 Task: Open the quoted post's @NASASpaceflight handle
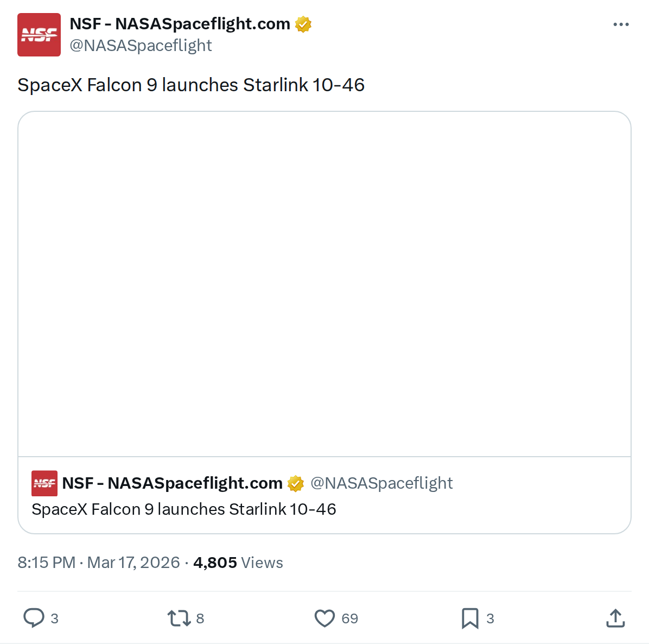381,483
